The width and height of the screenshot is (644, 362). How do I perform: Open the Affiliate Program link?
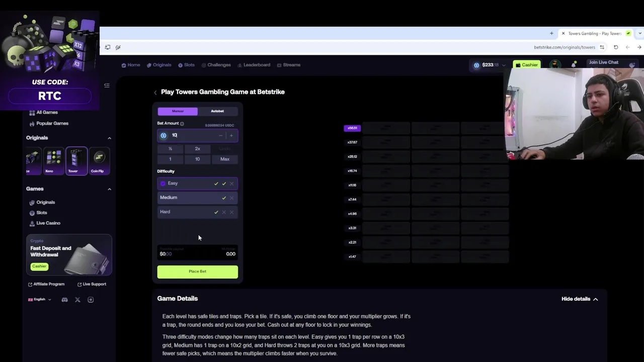(x=46, y=285)
